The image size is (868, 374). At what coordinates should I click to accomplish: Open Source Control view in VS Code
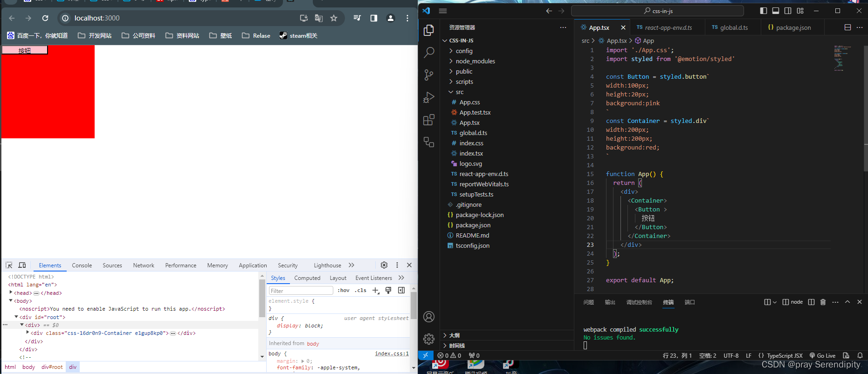[x=429, y=75]
